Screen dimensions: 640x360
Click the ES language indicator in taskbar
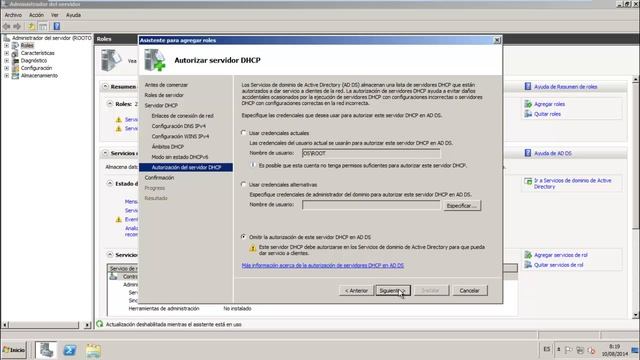547,349
